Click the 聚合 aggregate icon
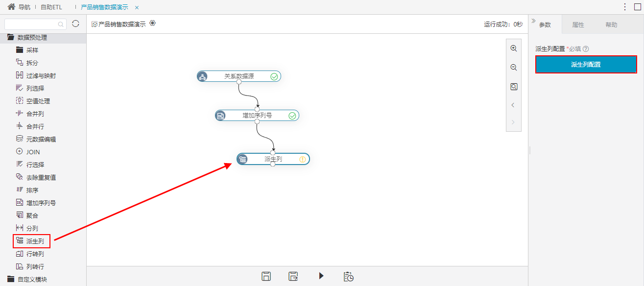Viewport: 644px width, 286px height. click(20, 215)
